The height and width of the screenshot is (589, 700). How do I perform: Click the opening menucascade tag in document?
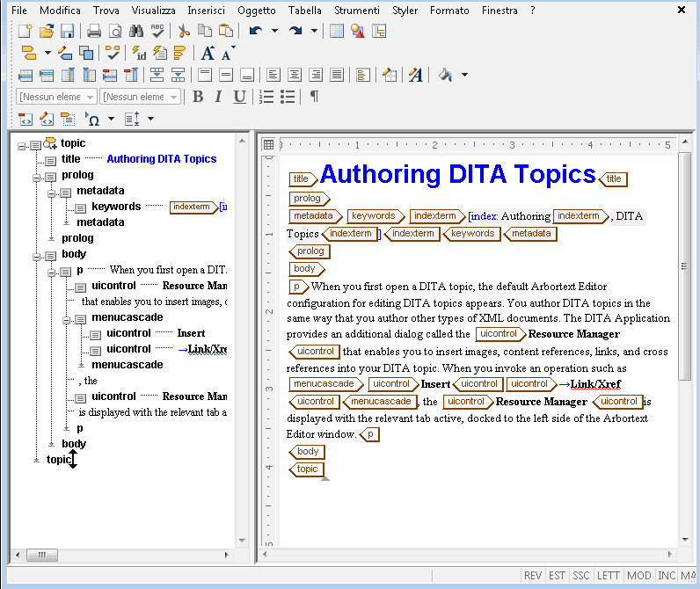coord(326,384)
